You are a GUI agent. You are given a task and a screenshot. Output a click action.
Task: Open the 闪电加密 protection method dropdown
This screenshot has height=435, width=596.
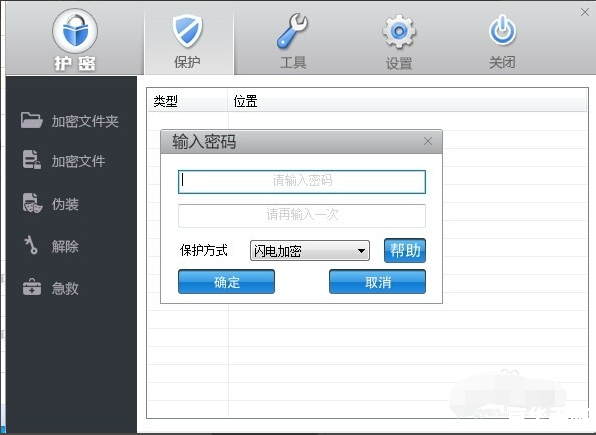[x=310, y=251]
